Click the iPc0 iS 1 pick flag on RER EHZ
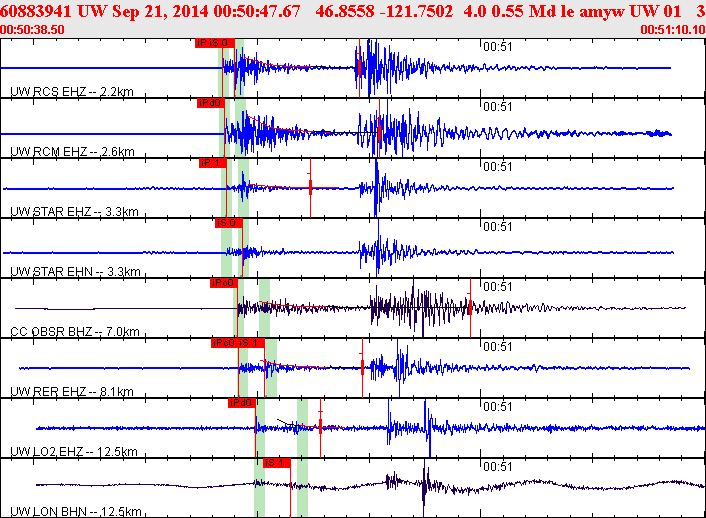706x518 pixels. click(238, 343)
